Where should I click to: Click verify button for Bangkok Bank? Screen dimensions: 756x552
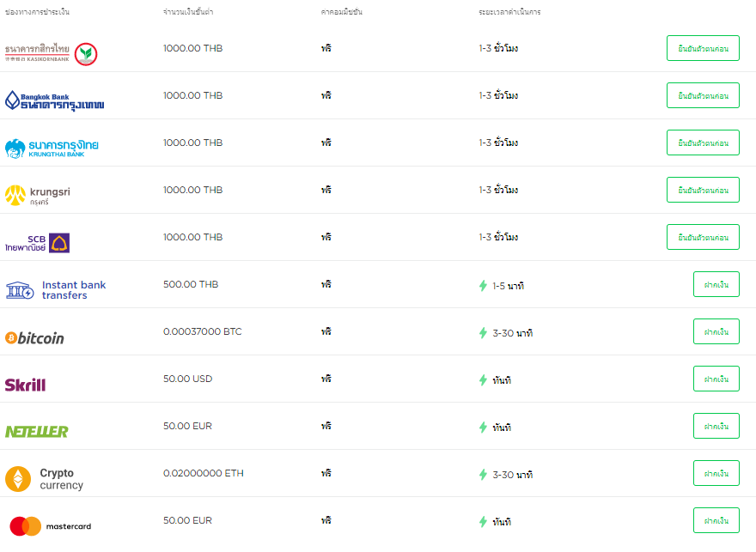point(703,95)
